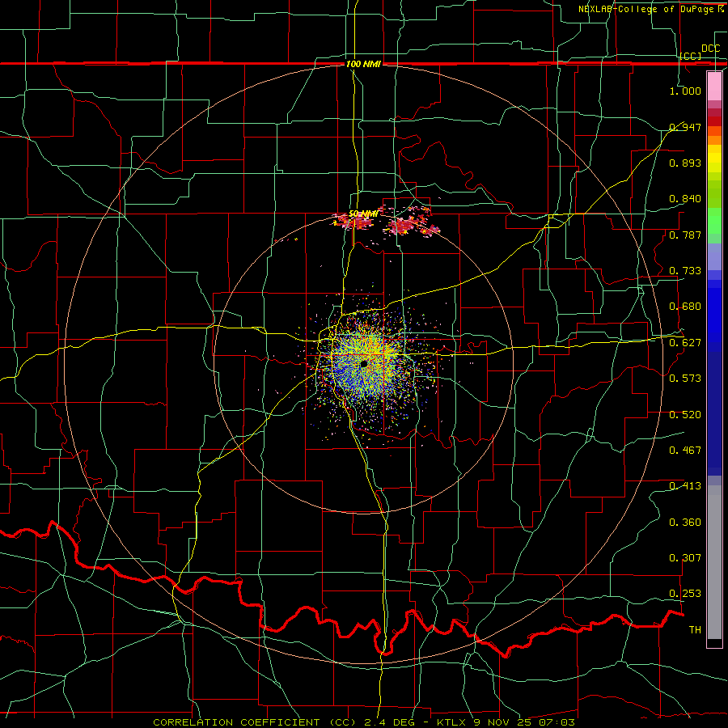Click the 0.573 color scale value

coord(685,379)
